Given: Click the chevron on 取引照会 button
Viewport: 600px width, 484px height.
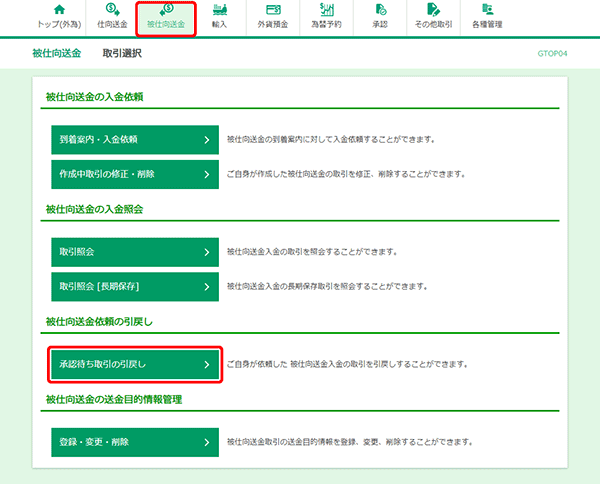Looking at the screenshot, I should click(207, 252).
